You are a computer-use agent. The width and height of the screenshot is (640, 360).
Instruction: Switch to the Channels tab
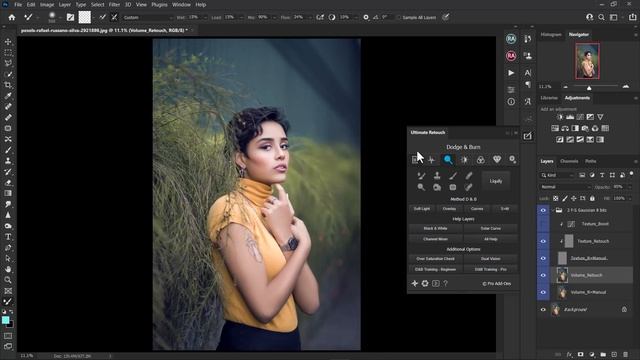(569, 161)
